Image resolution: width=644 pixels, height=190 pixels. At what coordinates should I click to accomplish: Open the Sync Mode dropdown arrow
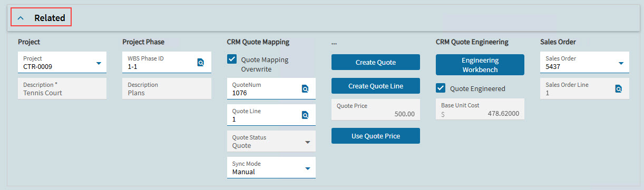[308, 168]
